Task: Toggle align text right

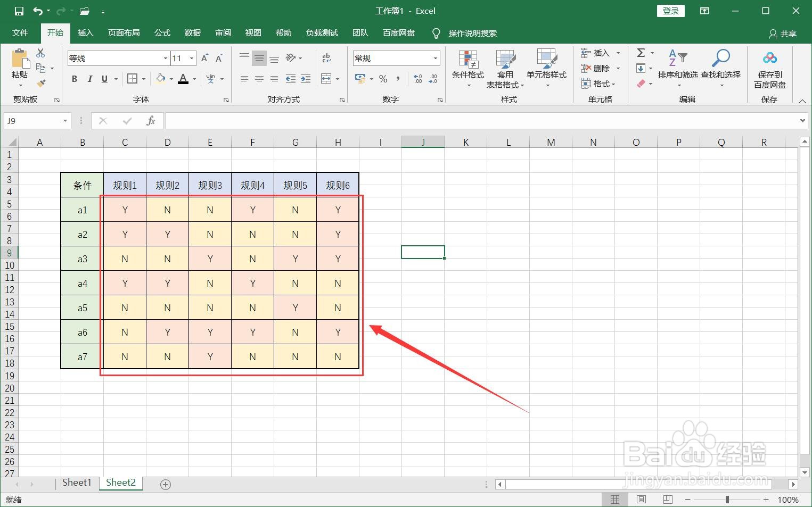Action: coord(274,79)
